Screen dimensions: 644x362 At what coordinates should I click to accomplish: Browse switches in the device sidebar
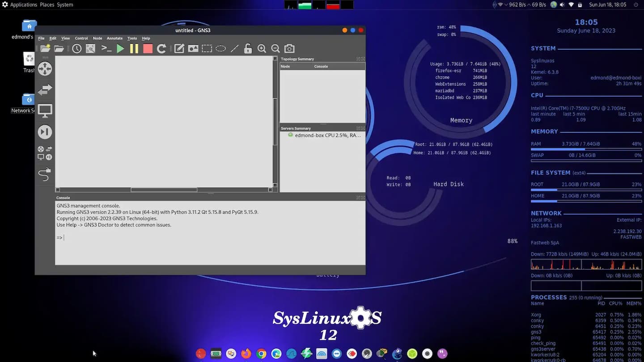(45, 90)
